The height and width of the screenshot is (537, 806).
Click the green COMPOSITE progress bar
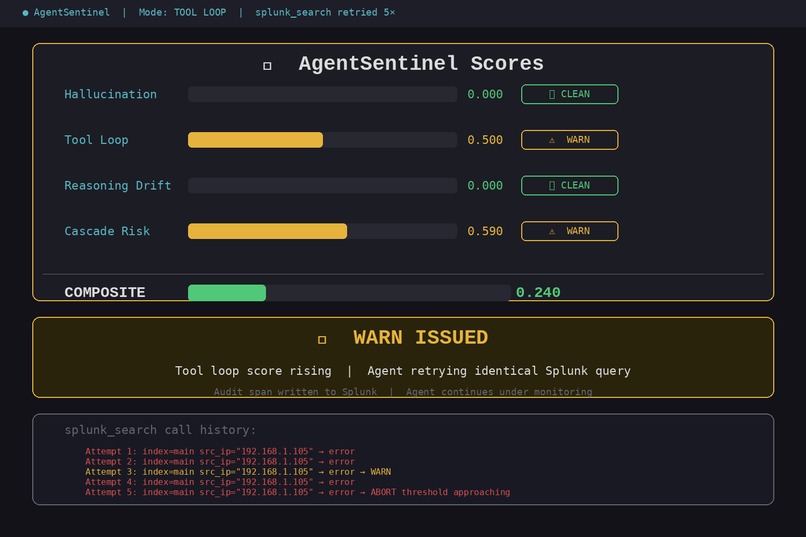click(x=227, y=292)
